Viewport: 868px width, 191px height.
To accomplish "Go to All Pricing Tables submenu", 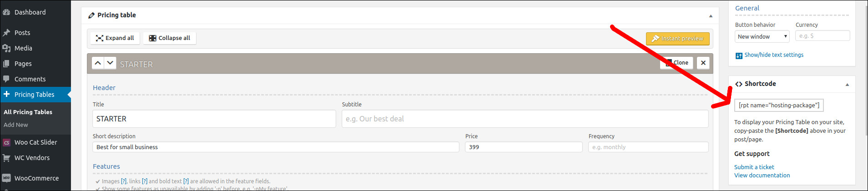I will point(28,112).
